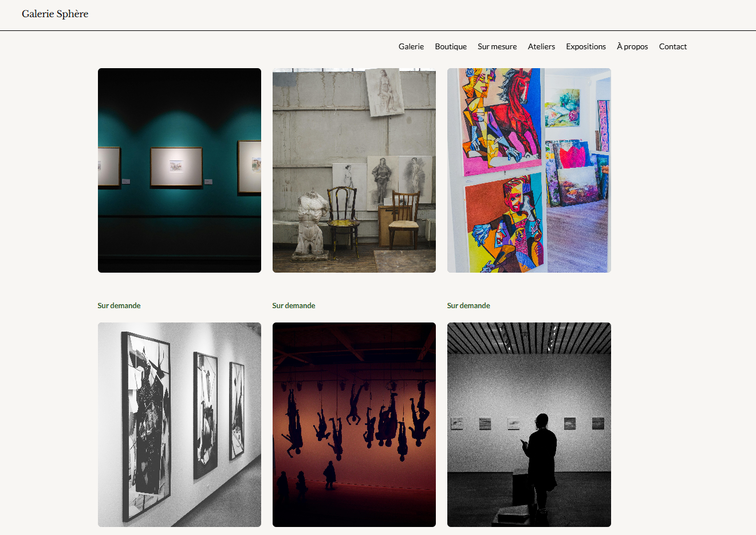
Task: Click the Galerie Sphère site logo
Action: tap(55, 14)
